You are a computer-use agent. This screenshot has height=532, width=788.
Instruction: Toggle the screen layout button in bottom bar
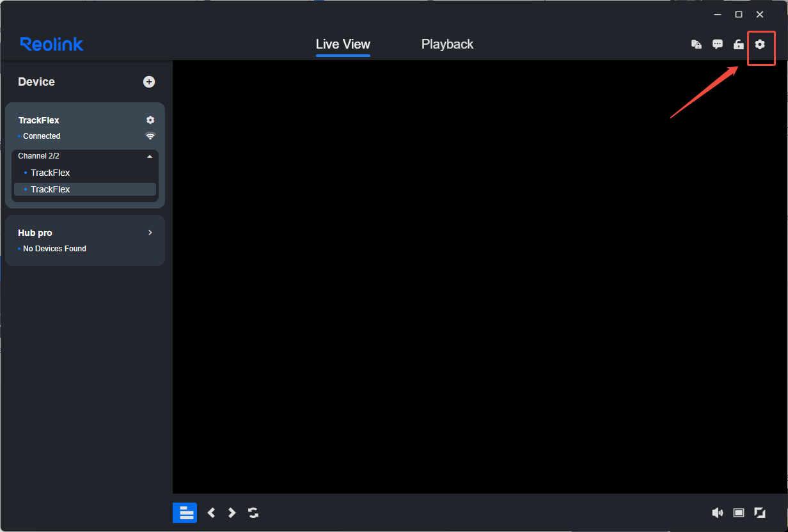[x=185, y=513]
